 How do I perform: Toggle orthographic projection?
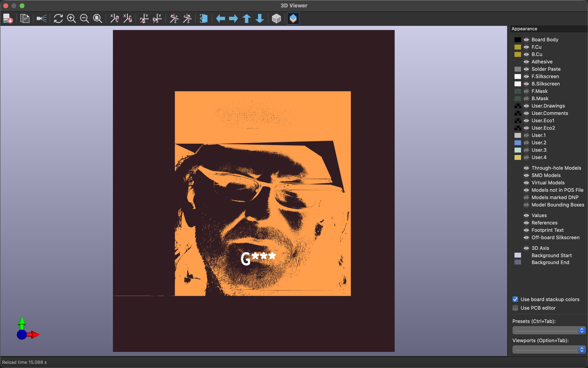[276, 18]
